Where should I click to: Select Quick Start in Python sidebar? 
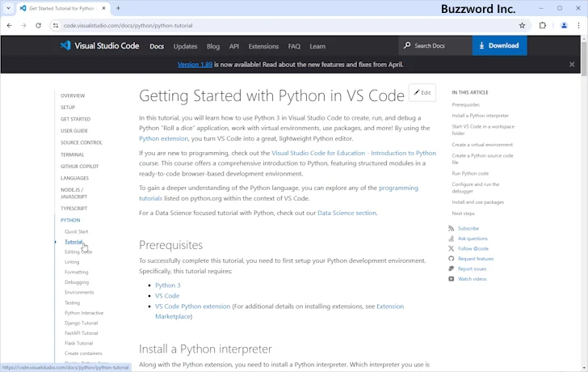coord(77,232)
